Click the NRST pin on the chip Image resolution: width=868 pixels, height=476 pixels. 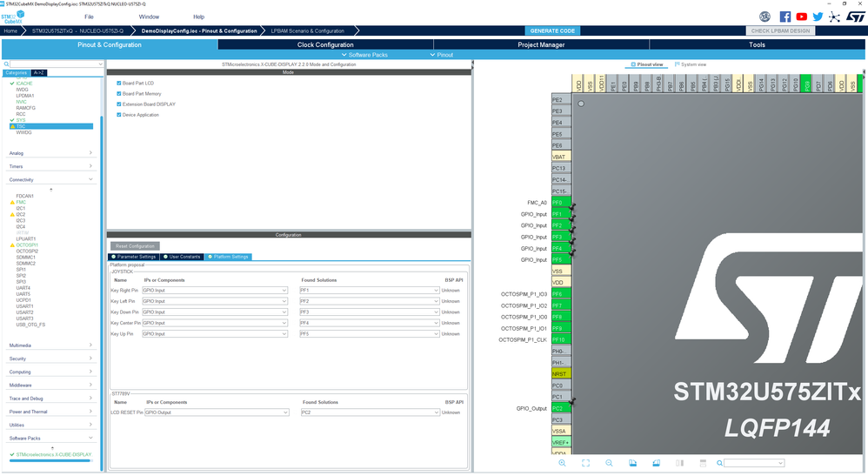coord(561,374)
